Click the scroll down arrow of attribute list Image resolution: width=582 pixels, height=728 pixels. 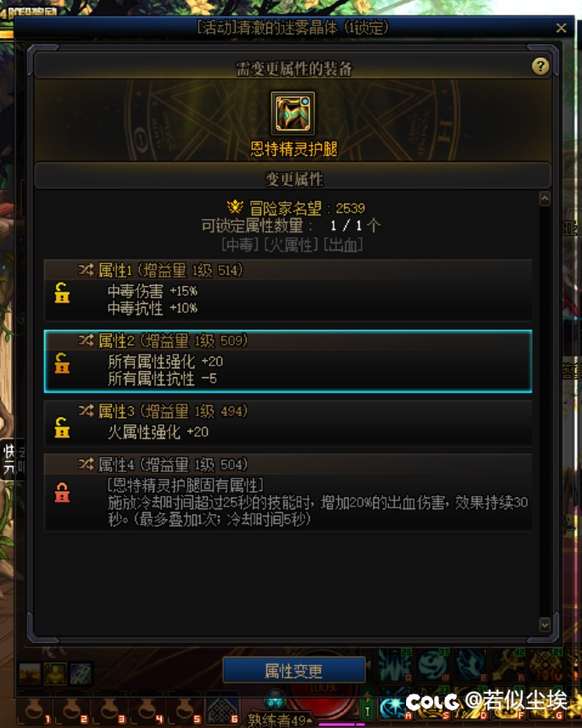pos(545,625)
